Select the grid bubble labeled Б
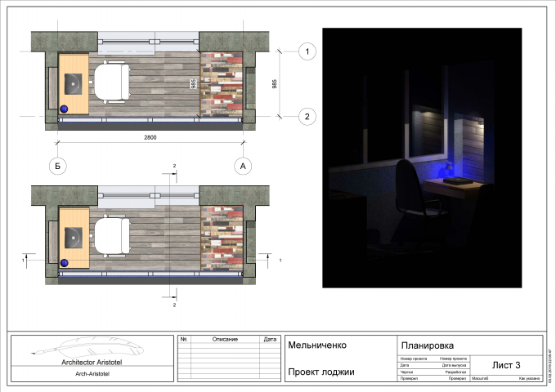The width and height of the screenshot is (556, 392). 58,166
